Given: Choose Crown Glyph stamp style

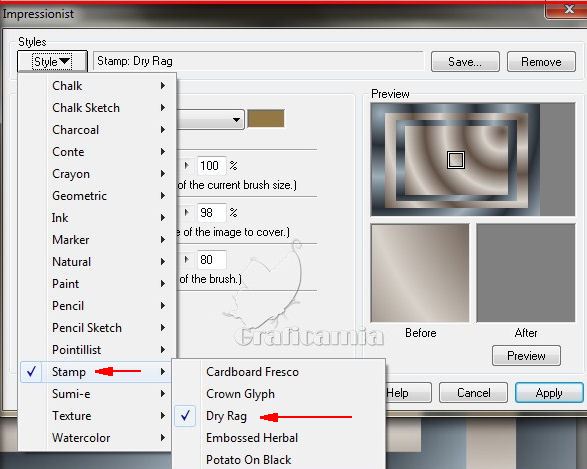Looking at the screenshot, I should pos(240,394).
